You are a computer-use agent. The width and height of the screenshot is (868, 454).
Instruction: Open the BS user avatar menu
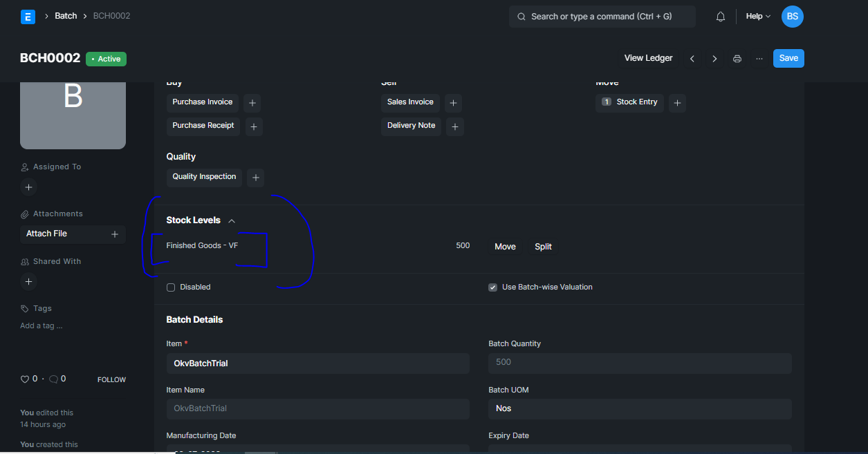[793, 17]
